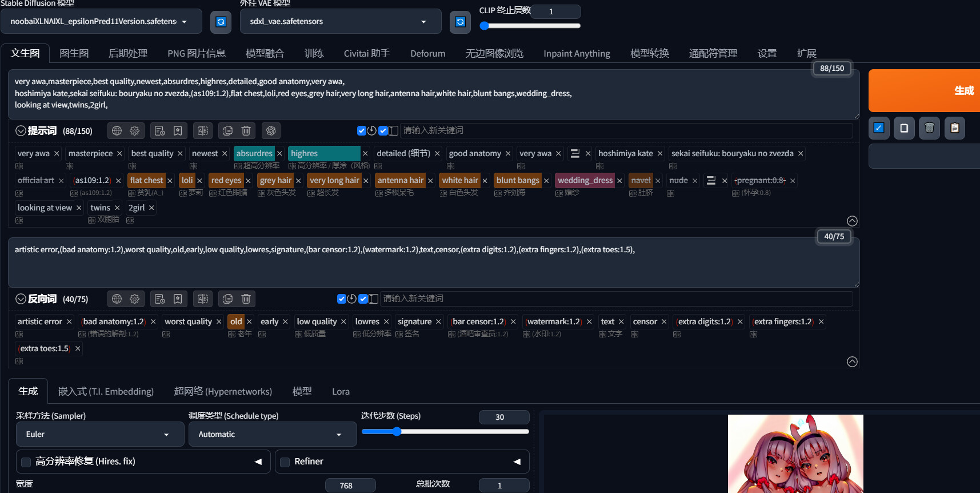Toggle the second checkbox beside 提示词 keyword input

[383, 130]
